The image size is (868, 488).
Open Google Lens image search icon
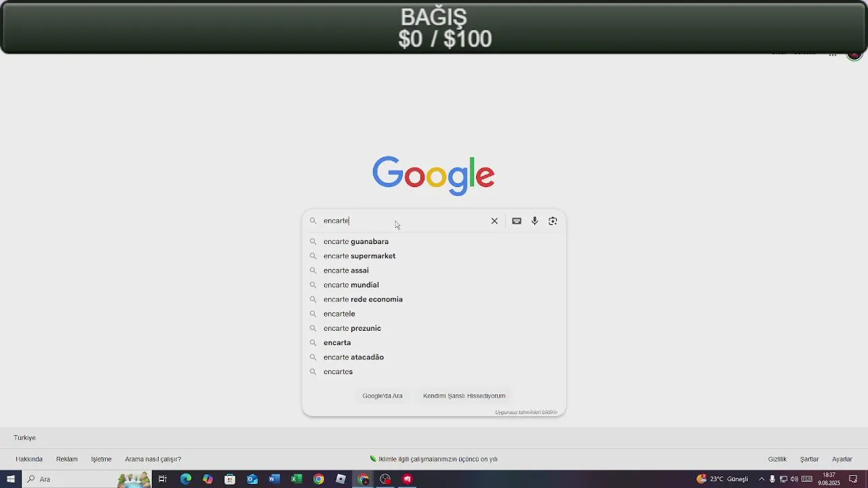553,221
